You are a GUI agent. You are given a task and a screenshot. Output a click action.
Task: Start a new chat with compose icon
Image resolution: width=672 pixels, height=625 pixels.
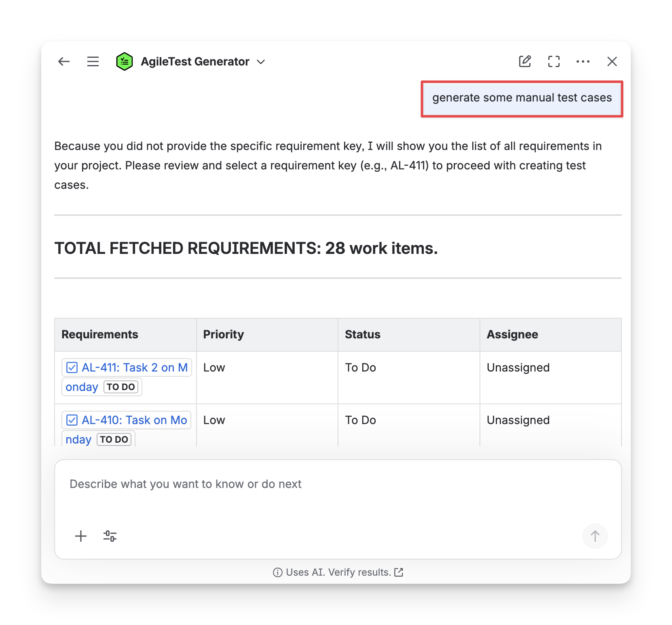525,61
